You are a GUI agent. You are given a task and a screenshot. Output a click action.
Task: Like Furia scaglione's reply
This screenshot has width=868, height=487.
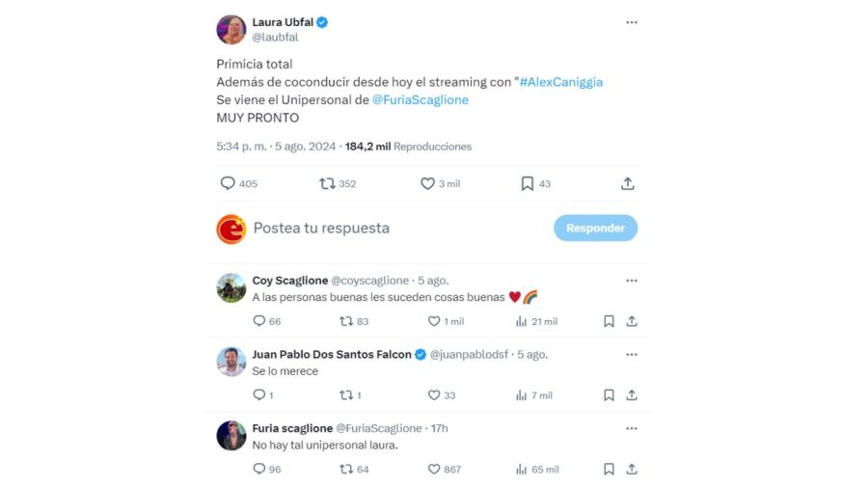point(434,469)
